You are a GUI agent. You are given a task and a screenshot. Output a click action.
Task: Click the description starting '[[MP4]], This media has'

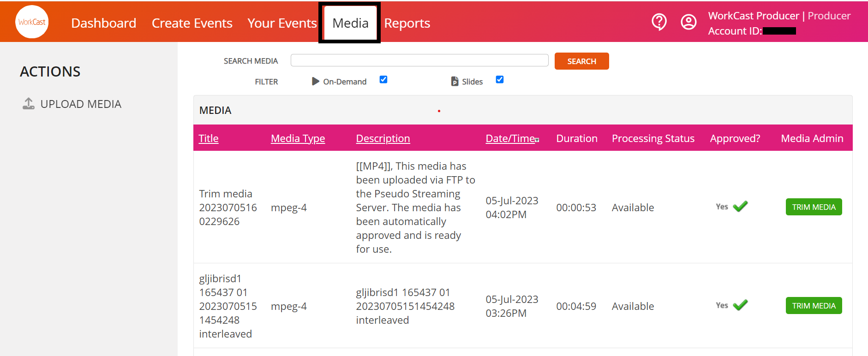pyautogui.click(x=415, y=208)
